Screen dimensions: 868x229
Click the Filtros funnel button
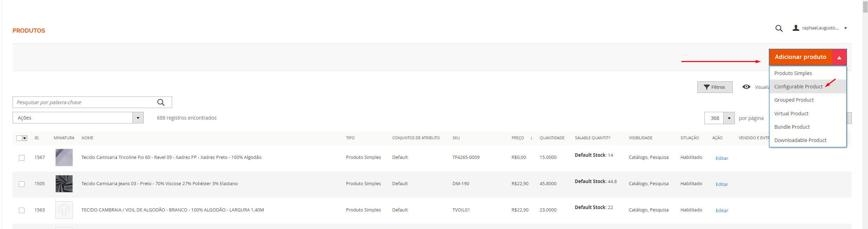[715, 87]
